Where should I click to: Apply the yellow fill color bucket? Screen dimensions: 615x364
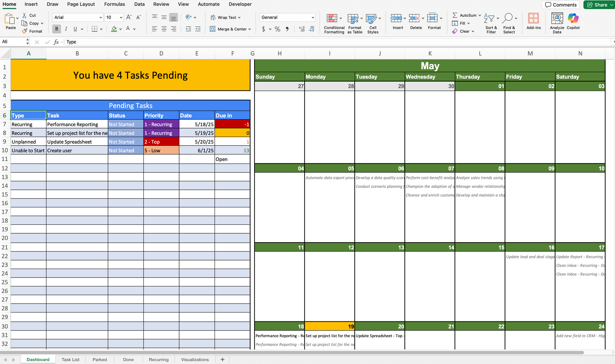114,29
